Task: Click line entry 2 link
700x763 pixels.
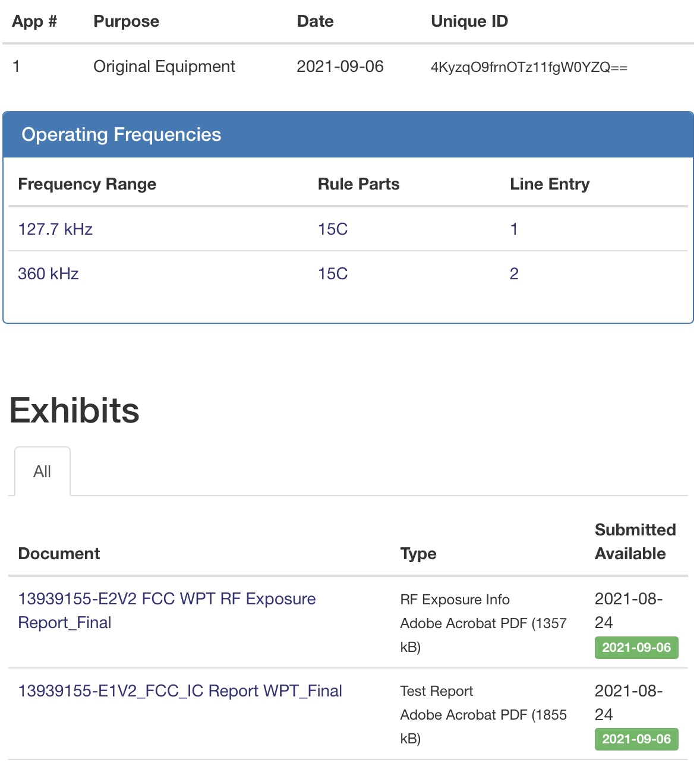Action: tap(514, 273)
